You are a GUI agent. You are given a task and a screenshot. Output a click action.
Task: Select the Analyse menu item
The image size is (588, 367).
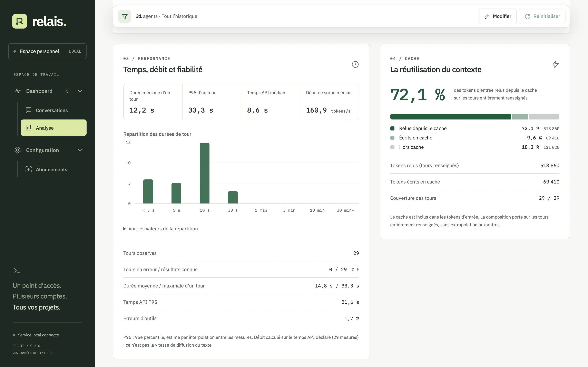[x=53, y=128]
